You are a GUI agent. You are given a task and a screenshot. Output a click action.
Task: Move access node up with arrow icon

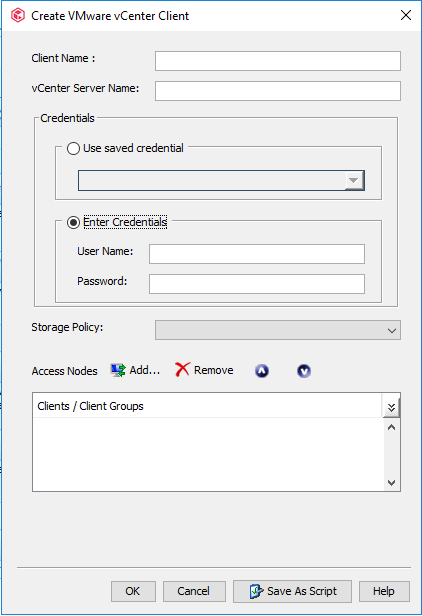pyautogui.click(x=262, y=371)
